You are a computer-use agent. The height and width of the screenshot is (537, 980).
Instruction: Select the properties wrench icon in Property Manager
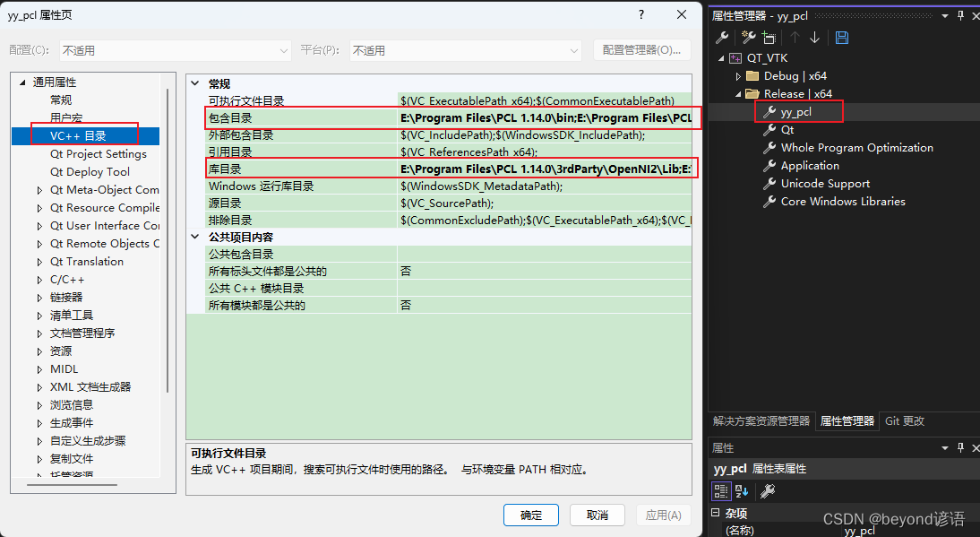[x=722, y=37]
